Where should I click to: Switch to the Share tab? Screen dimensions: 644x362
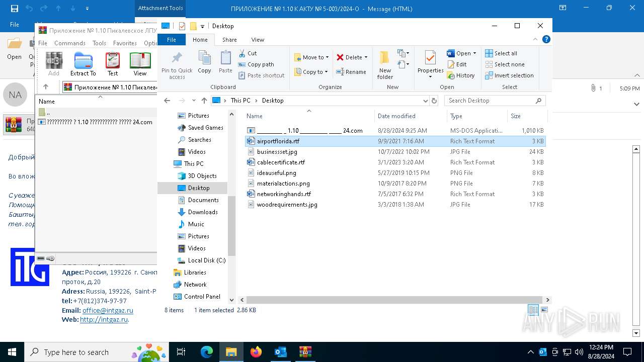pos(229,40)
